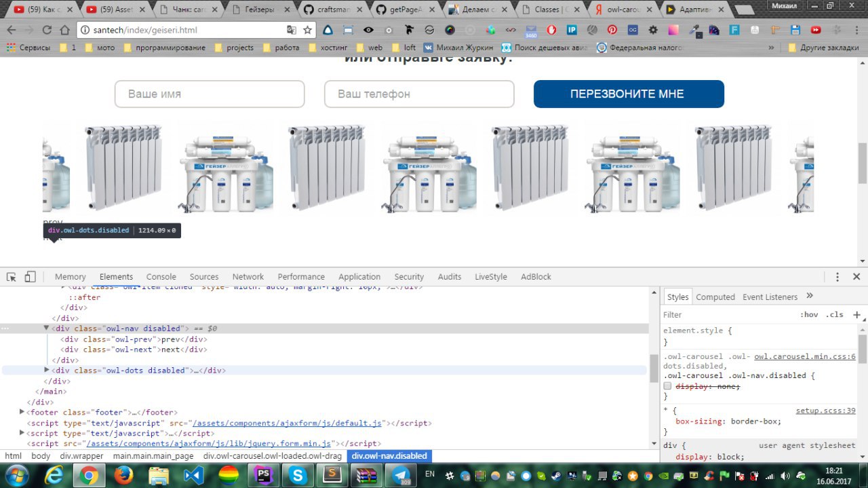
Task: Close the DevTools panel
Action: click(856, 277)
